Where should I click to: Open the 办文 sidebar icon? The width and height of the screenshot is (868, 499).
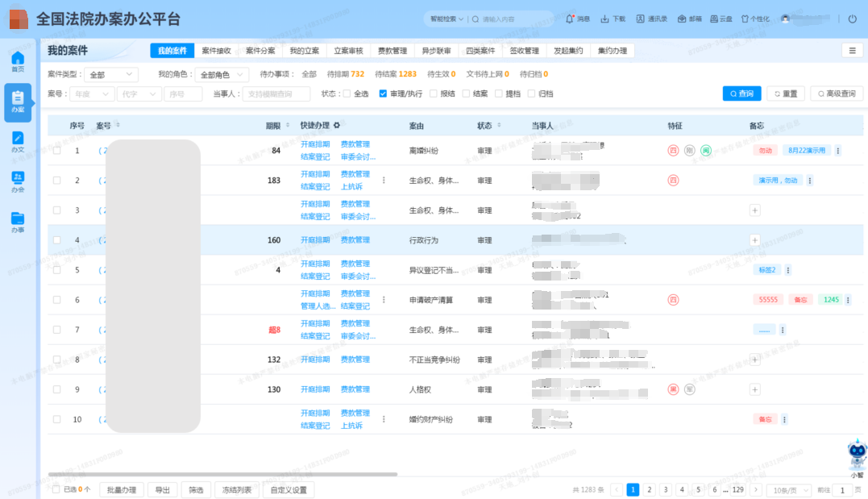(x=18, y=141)
